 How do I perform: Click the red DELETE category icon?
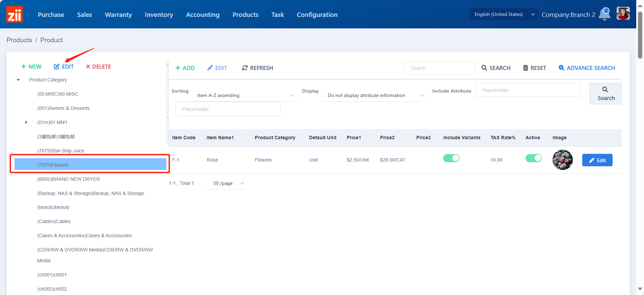coord(88,67)
